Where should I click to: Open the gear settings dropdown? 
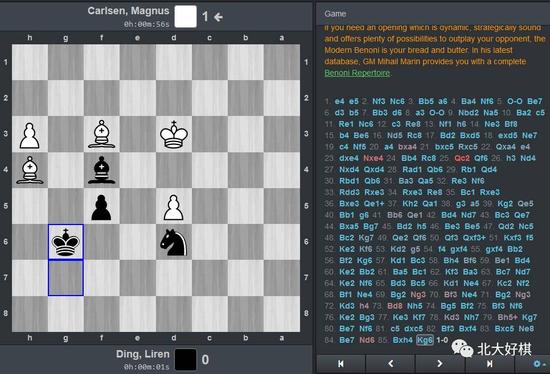pos(538,364)
